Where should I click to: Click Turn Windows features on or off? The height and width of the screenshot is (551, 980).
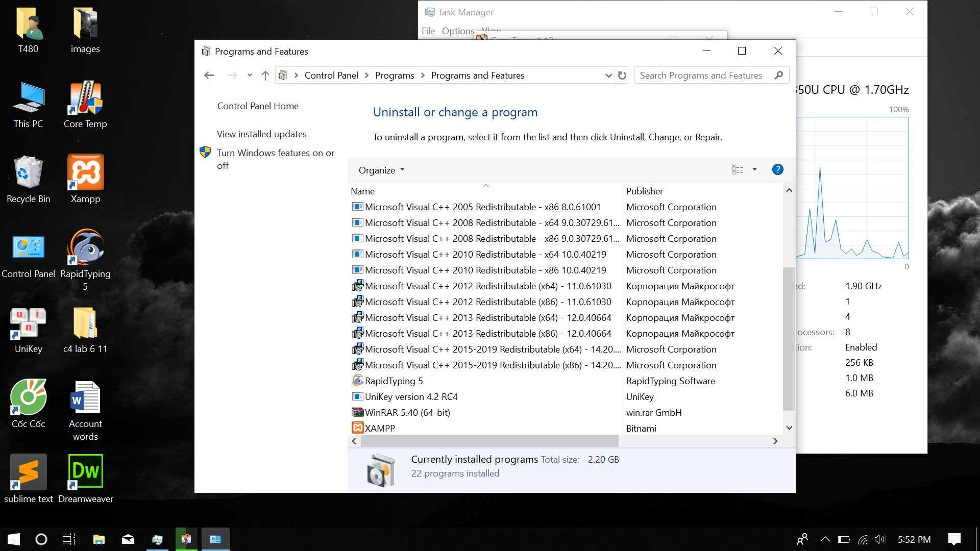pos(275,159)
